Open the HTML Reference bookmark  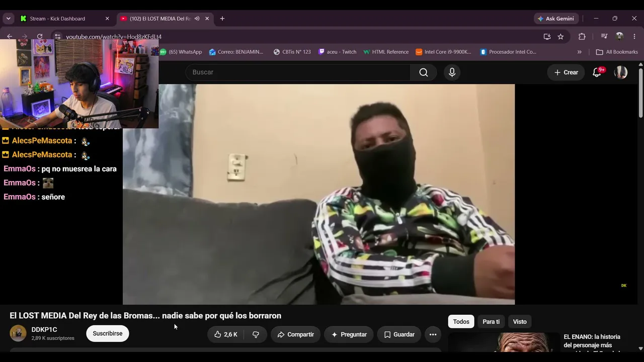tap(386, 52)
